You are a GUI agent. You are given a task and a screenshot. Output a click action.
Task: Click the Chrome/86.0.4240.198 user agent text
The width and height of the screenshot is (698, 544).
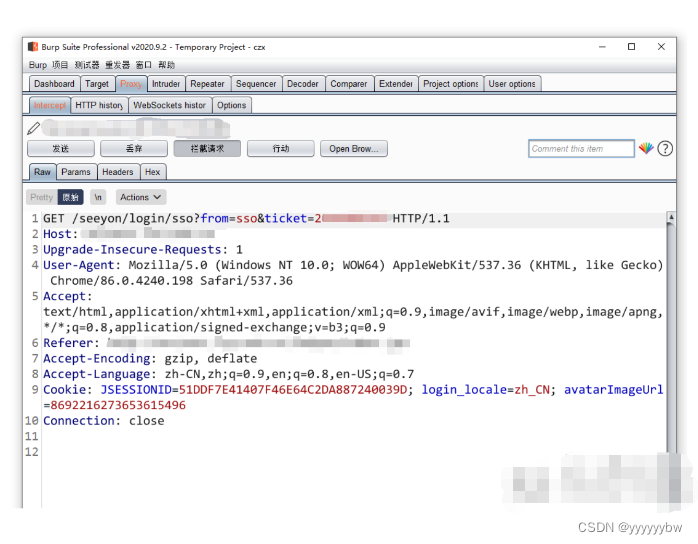point(122,281)
